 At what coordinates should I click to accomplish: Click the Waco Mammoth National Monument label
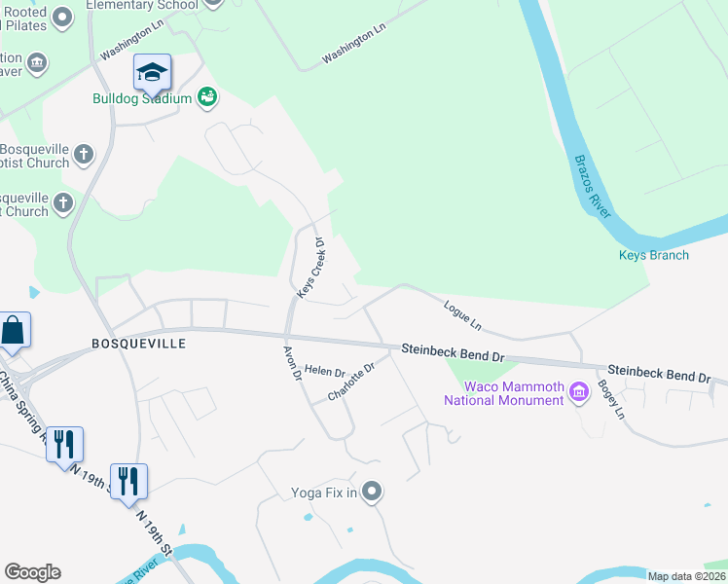pos(504,393)
